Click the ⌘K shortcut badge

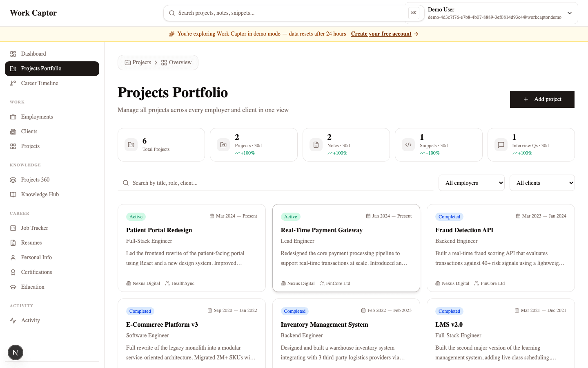[x=414, y=13]
